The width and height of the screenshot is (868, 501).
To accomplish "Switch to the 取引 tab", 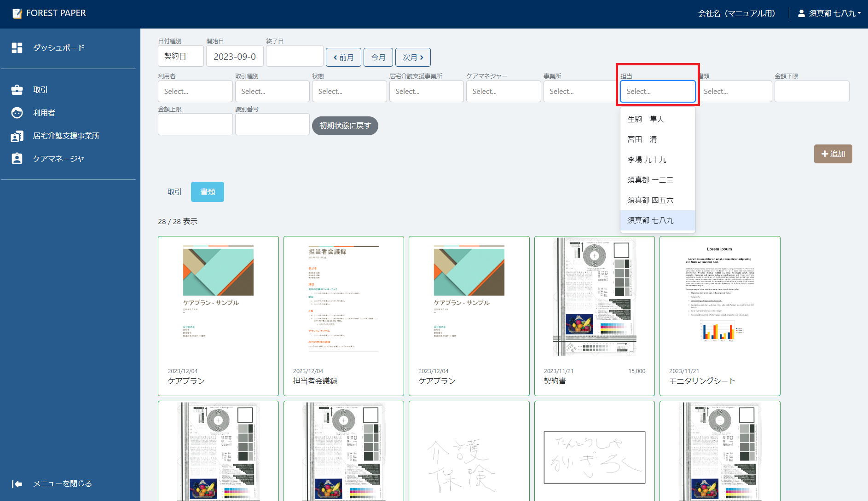I will point(174,192).
